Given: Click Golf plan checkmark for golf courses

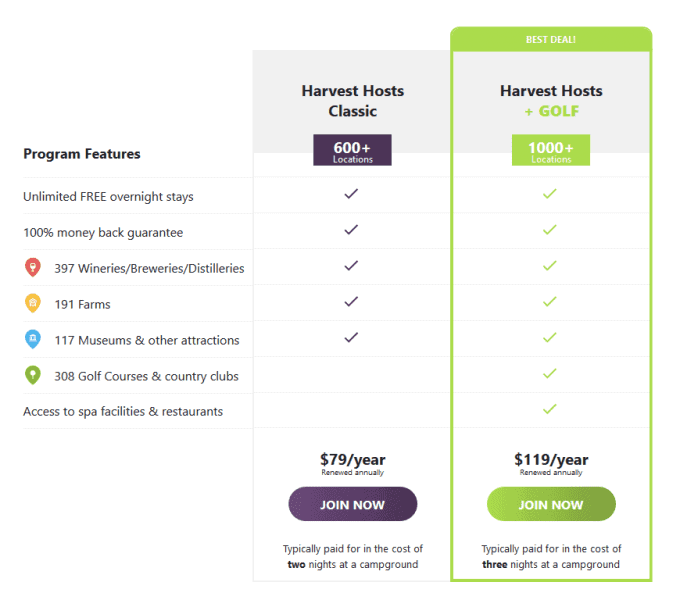Looking at the screenshot, I should tap(550, 373).
